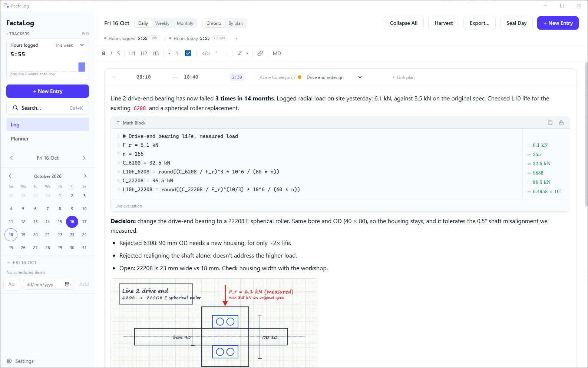Toggle the Math Block lock icon
Image resolution: width=588 pixels, height=368 pixels.
pyautogui.click(x=561, y=123)
